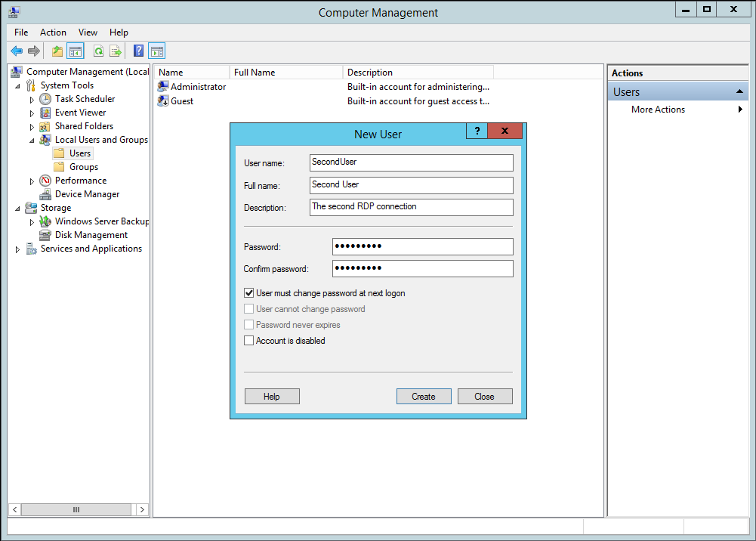
Task: Sort by the Name column header
Action: coord(192,73)
